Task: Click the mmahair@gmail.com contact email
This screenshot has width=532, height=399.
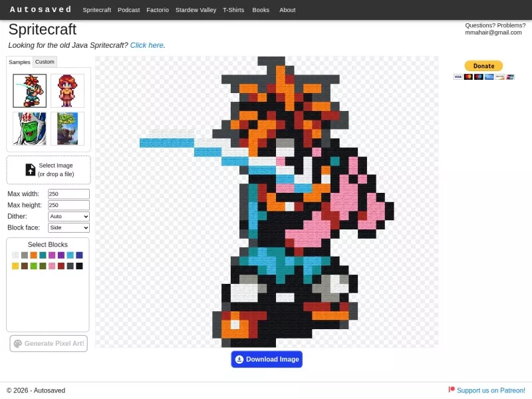Action: pyautogui.click(x=493, y=33)
